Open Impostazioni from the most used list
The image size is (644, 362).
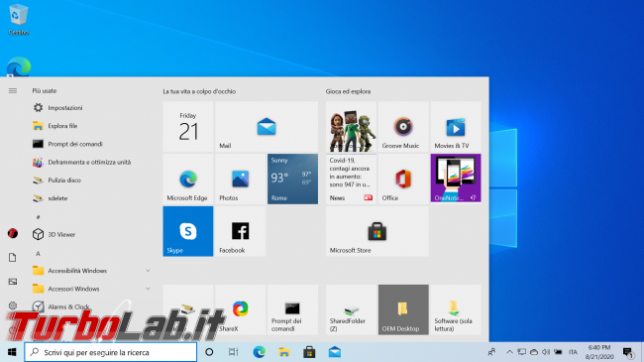[x=91, y=108]
